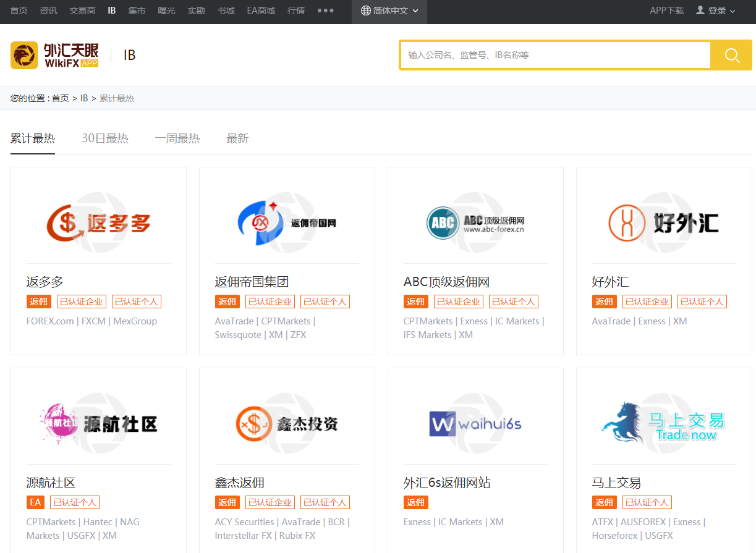Click 首页 in the breadcrumb
Screen dimensions: 756x553
point(60,98)
